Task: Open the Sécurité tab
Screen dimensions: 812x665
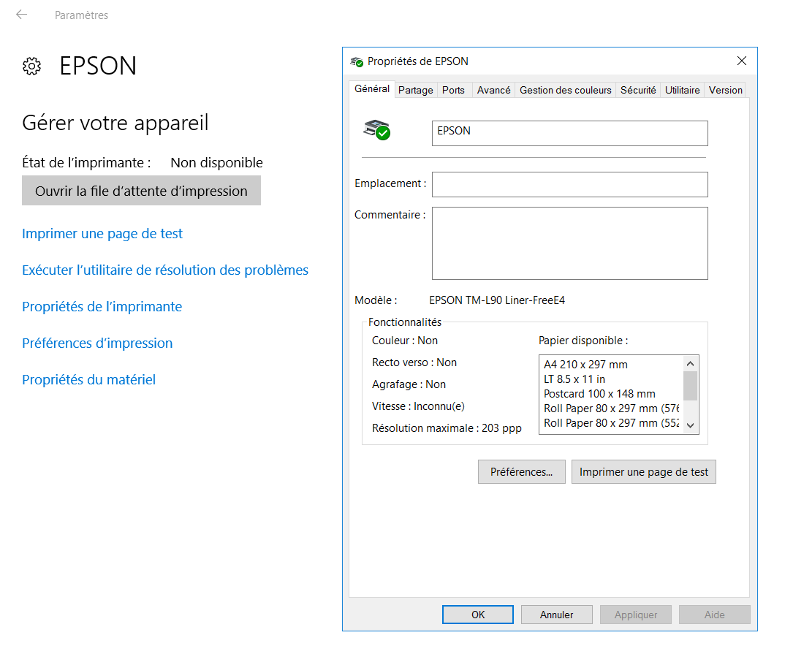Action: [637, 90]
